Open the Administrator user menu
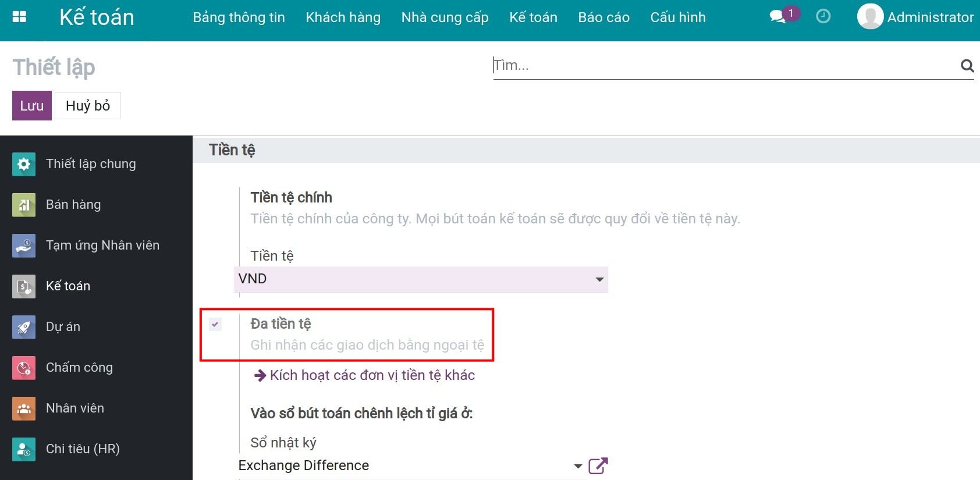 tap(915, 17)
